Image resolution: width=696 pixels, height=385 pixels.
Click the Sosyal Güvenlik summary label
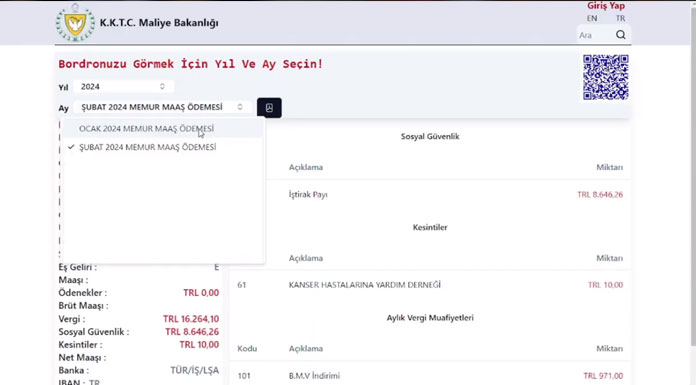pyautogui.click(x=94, y=332)
